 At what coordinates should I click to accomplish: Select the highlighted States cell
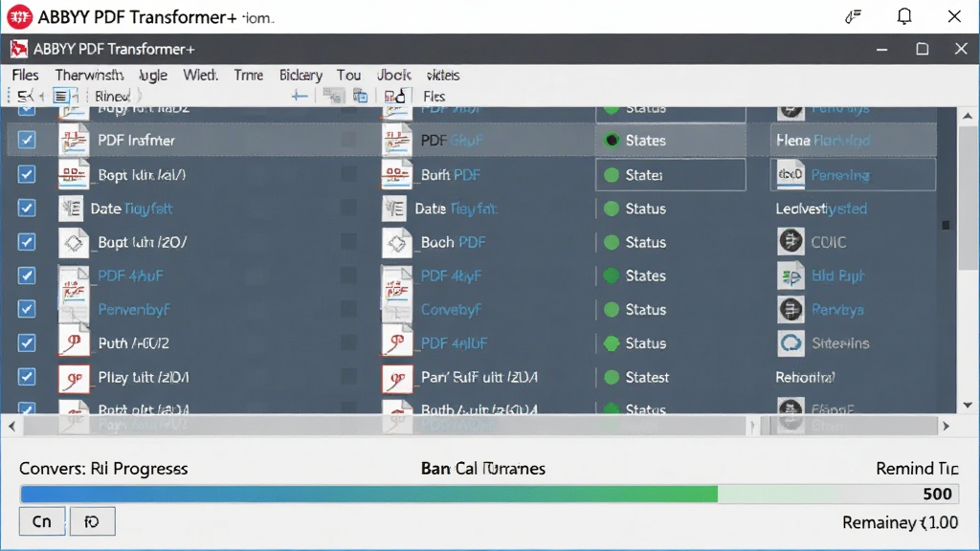click(671, 140)
